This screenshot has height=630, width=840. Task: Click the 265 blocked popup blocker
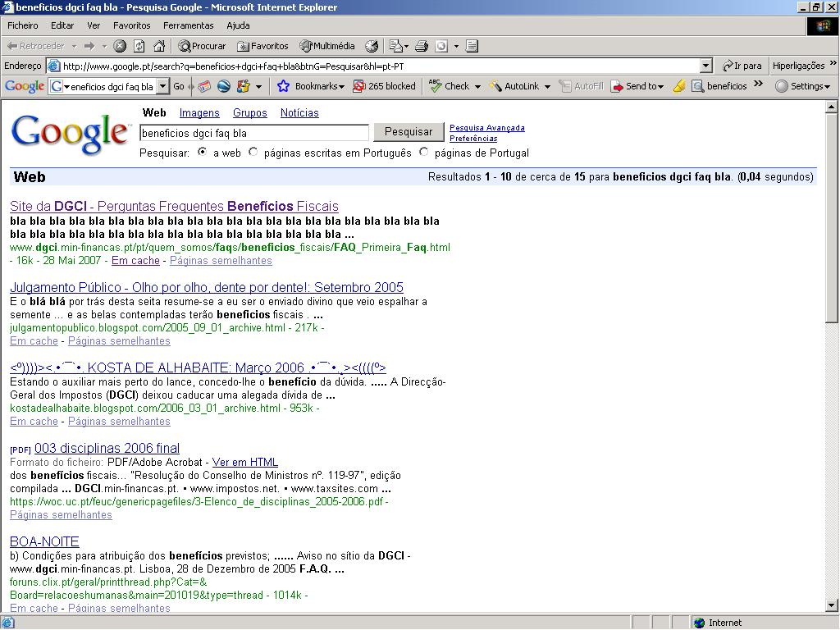384,86
